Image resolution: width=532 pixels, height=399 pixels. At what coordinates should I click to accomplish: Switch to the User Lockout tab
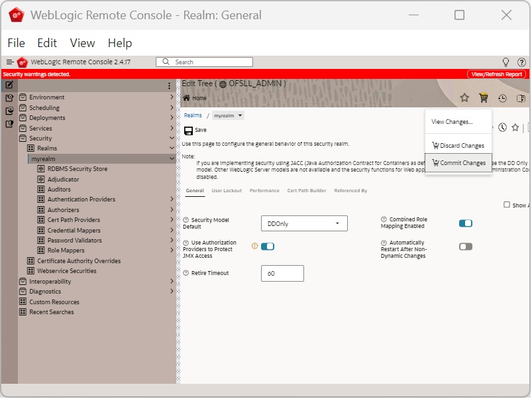tap(227, 191)
